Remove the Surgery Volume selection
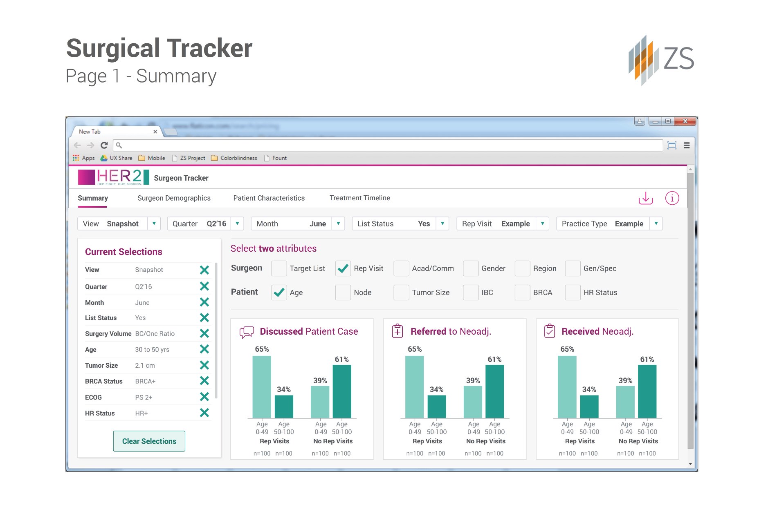 coord(204,333)
